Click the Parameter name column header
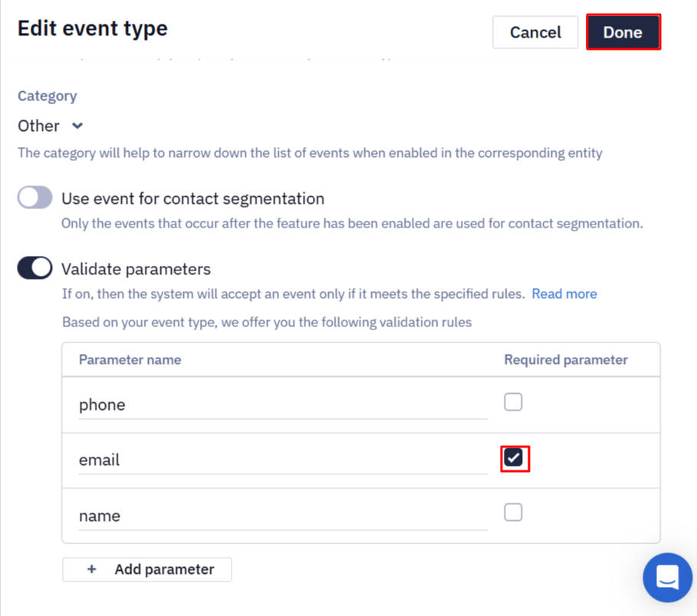The height and width of the screenshot is (616, 697). point(130,360)
